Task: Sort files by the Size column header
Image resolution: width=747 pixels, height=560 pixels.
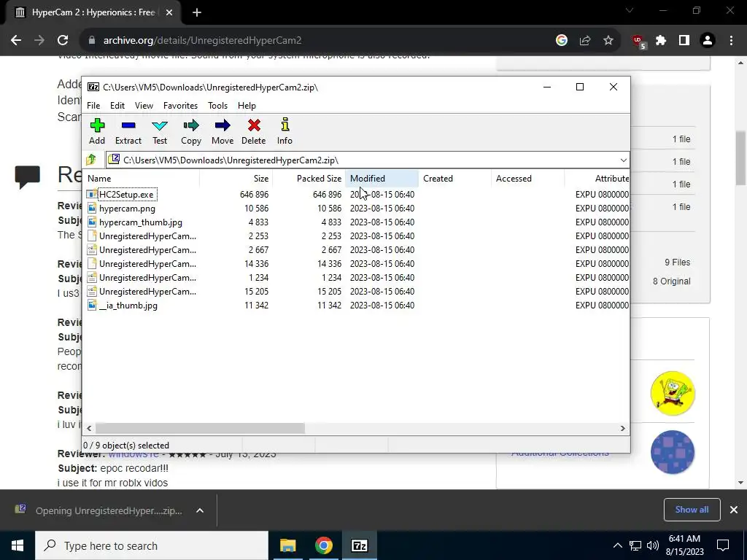Action: click(236, 179)
